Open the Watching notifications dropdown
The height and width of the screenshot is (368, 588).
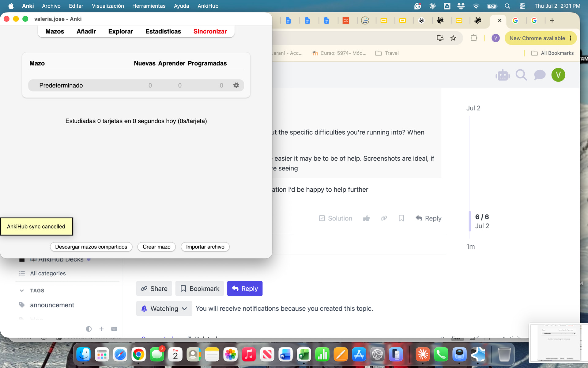[x=164, y=309]
